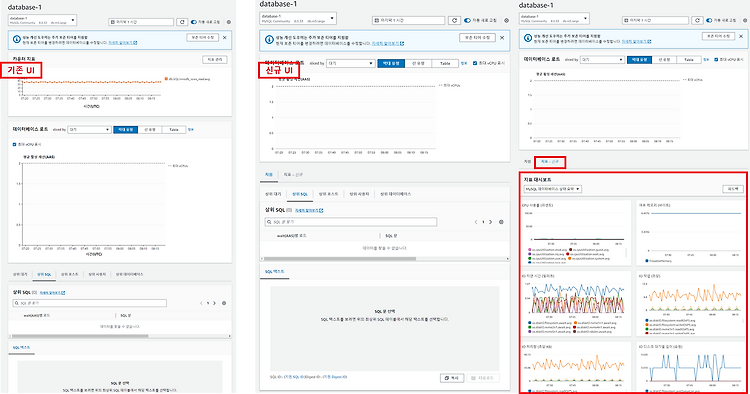The width and height of the screenshot is (750, 394).
Task: Refresh the 신규 UI middle panel dashboard
Action: (454, 21)
